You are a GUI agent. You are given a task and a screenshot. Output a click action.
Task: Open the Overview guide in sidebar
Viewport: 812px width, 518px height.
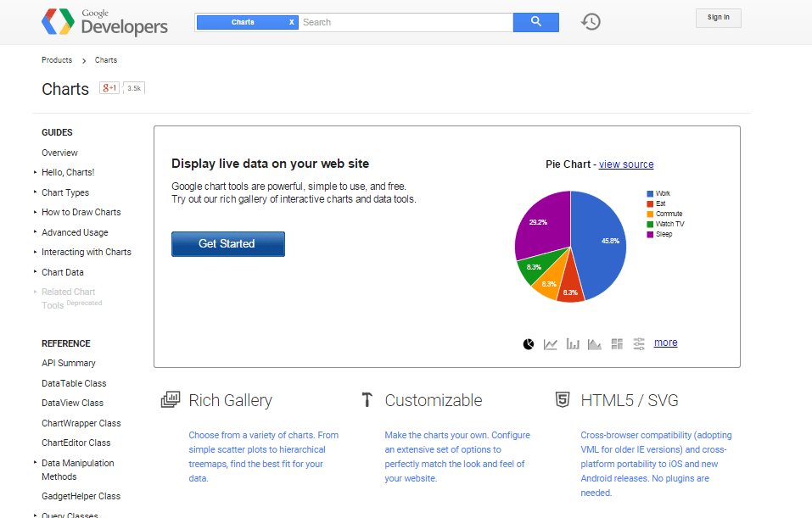(x=59, y=153)
